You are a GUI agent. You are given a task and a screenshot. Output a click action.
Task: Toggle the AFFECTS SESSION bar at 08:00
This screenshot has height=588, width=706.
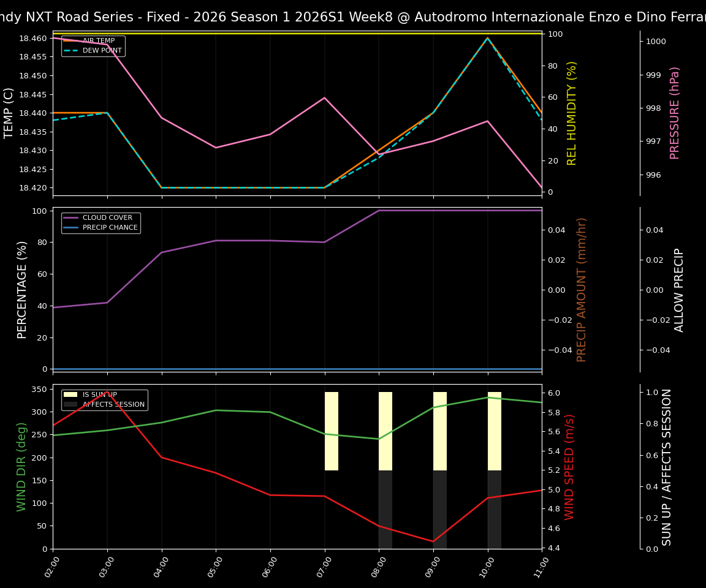coord(386,508)
